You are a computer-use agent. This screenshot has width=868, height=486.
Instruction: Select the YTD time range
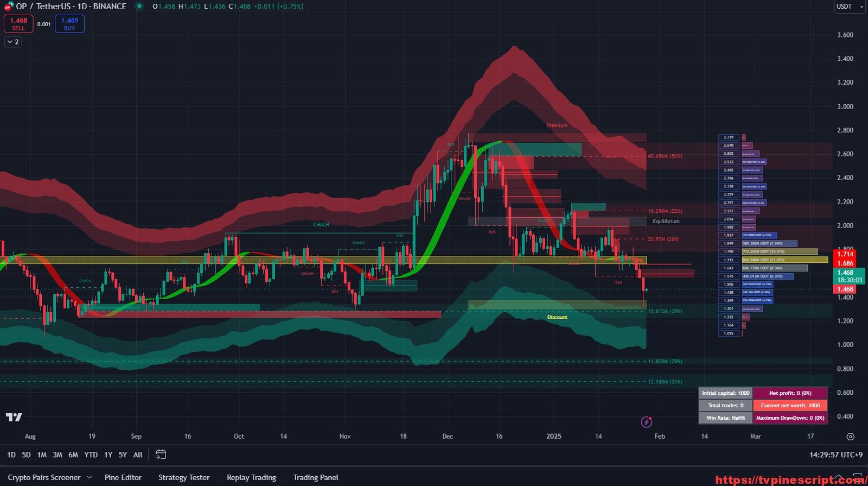pos(91,455)
